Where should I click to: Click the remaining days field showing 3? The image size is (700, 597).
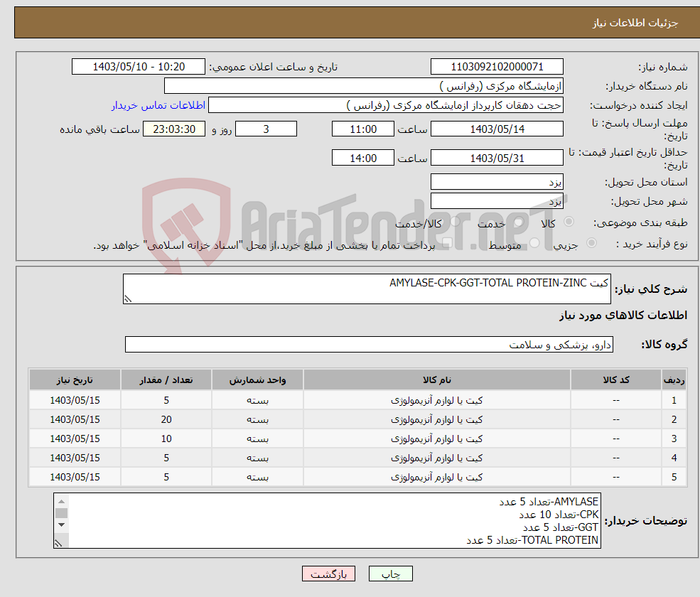[x=266, y=129]
